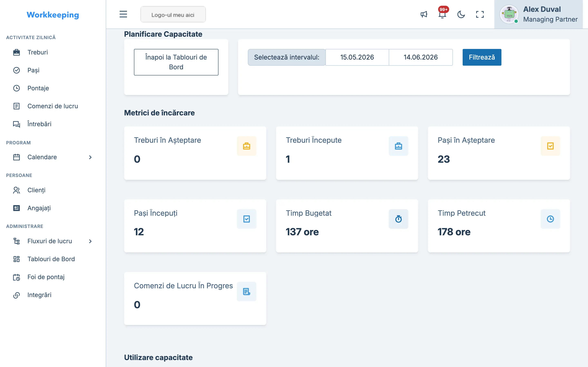This screenshot has height=367, width=588.
Task: Toggle dark mode moon icon
Action: click(461, 14)
